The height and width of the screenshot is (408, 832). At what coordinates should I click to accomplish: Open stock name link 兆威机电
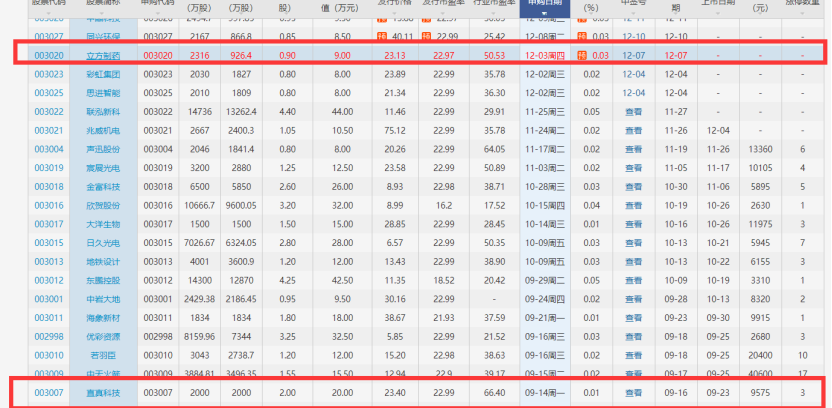[103, 131]
